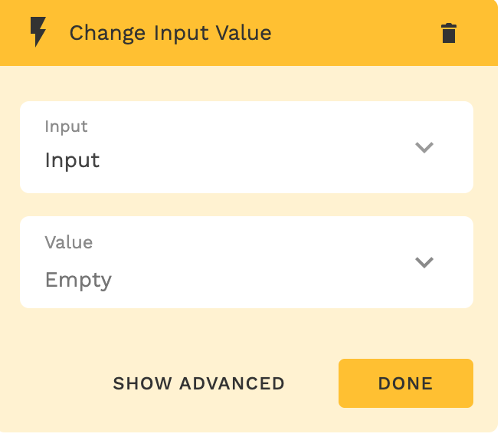The image size is (504, 437).
Task: Delete this action with the trash icon
Action: [449, 34]
